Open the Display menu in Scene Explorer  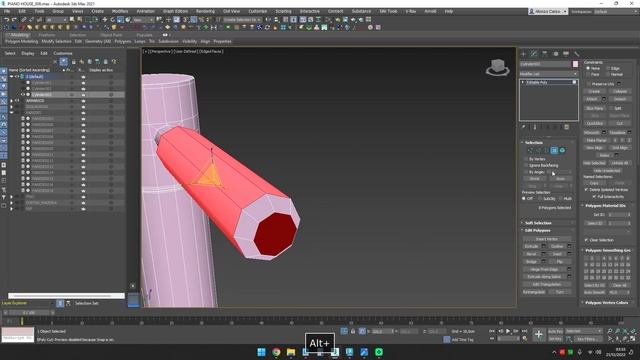(x=28, y=53)
